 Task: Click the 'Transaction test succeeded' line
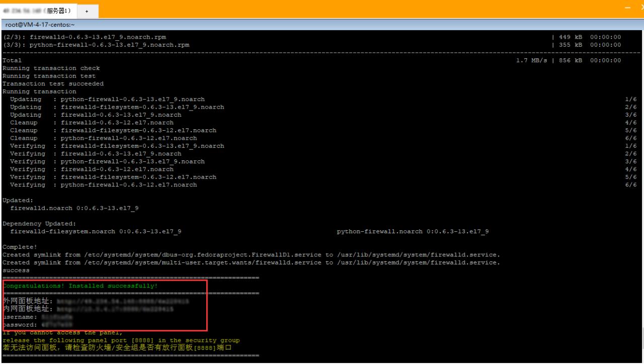click(53, 83)
